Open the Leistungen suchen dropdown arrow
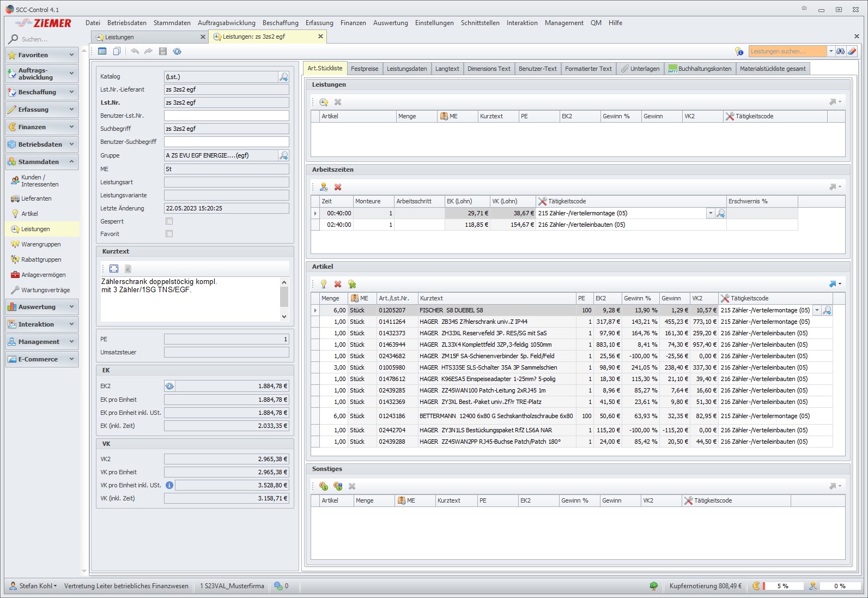Image resolution: width=868 pixels, height=598 pixels. pyautogui.click(x=831, y=51)
